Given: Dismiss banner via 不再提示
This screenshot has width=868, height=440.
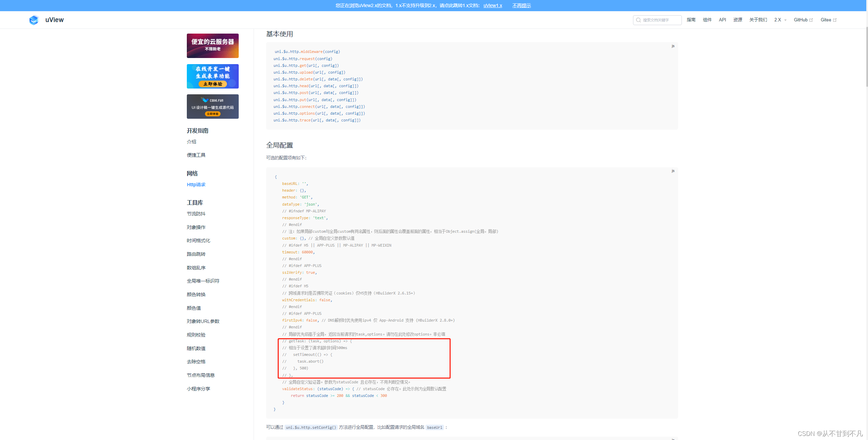Looking at the screenshot, I should pos(521,5).
